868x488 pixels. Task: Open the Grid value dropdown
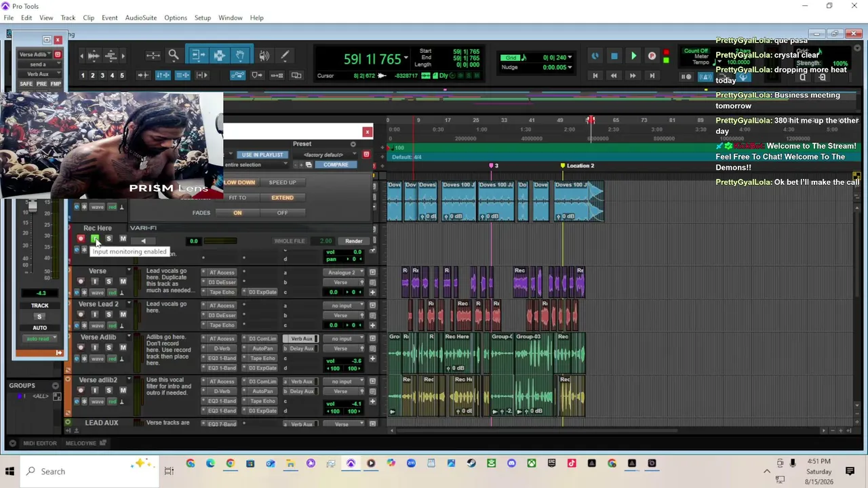(570, 58)
